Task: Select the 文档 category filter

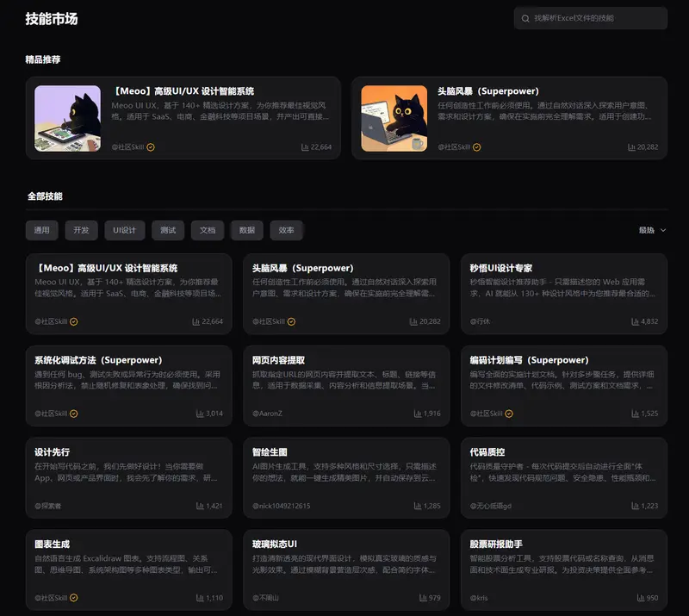Action: (208, 230)
